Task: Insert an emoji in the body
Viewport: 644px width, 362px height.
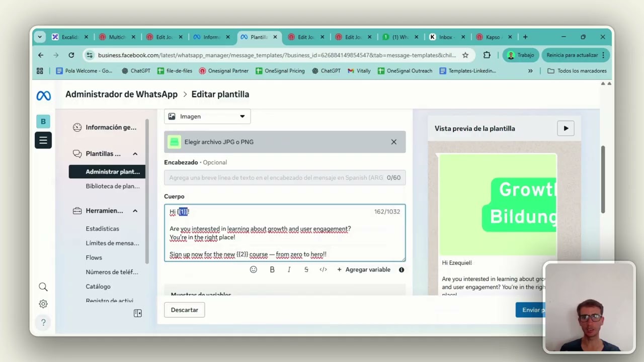Action: point(254,269)
